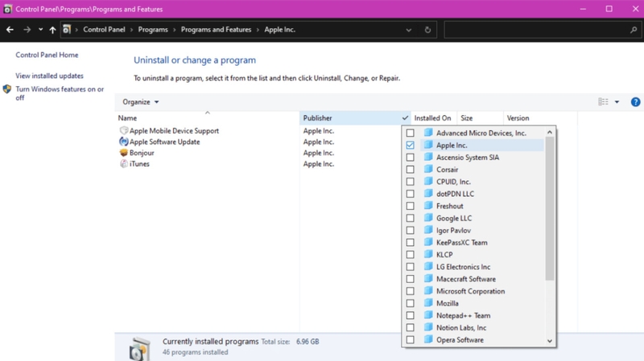
Task: Sort by the Installed On column
Action: coord(432,117)
